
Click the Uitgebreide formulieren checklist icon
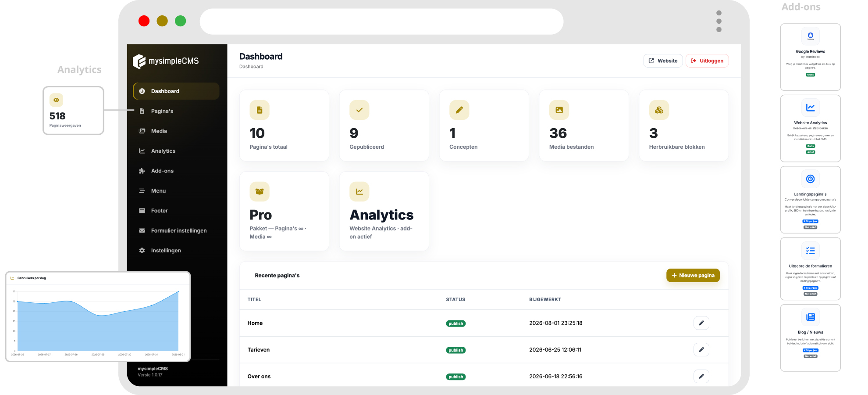pos(811,251)
